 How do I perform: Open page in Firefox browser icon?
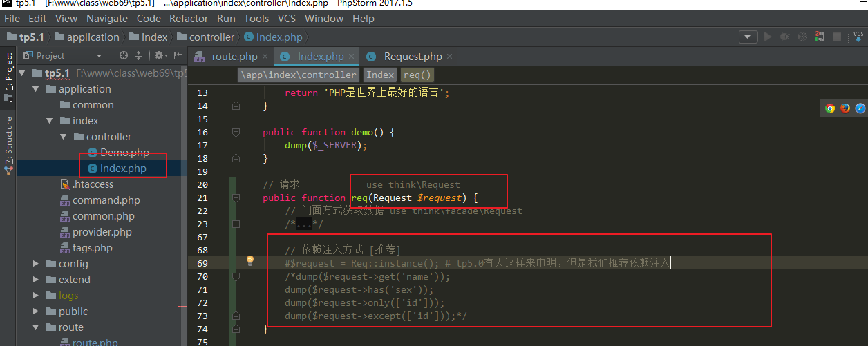point(845,108)
